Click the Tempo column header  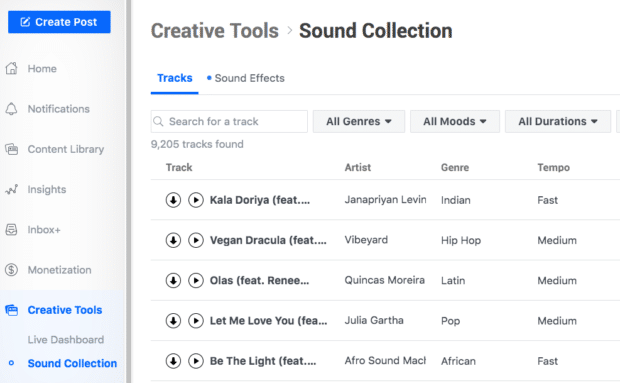click(x=554, y=168)
